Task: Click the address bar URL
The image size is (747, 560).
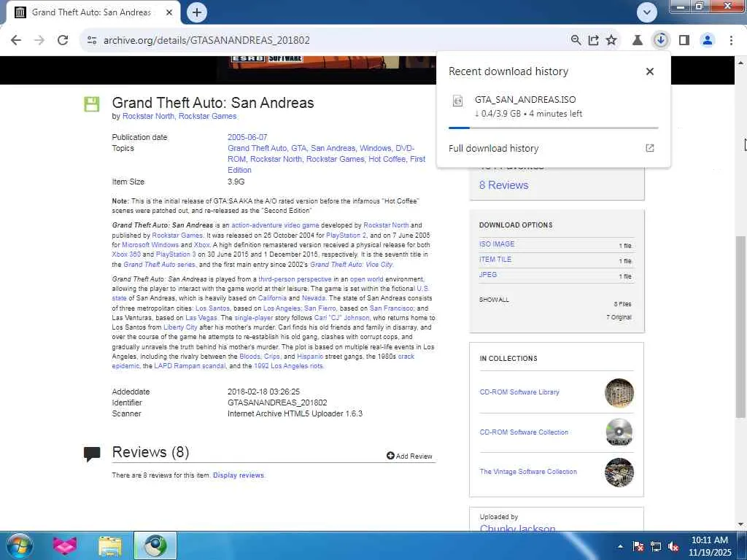Action: click(x=206, y=40)
